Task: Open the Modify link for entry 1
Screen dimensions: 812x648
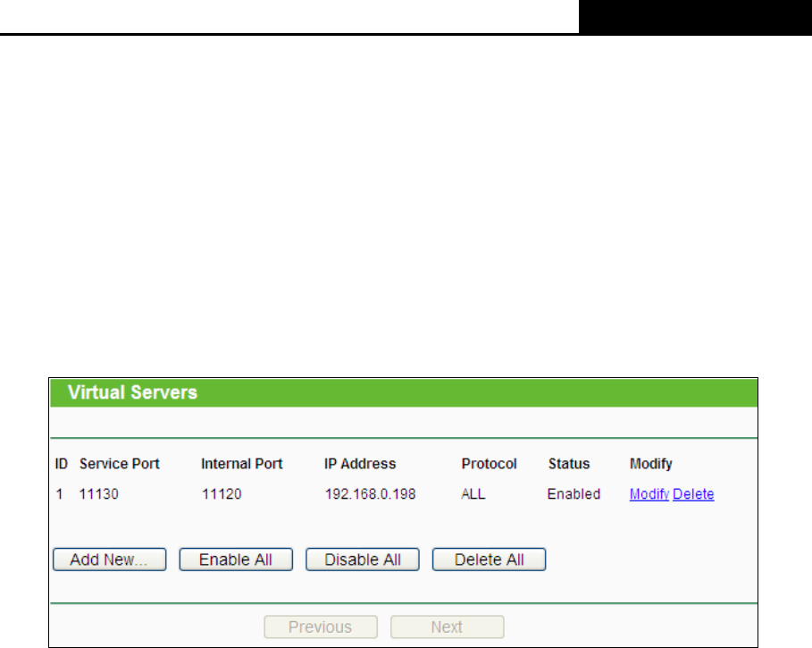Action: click(649, 494)
